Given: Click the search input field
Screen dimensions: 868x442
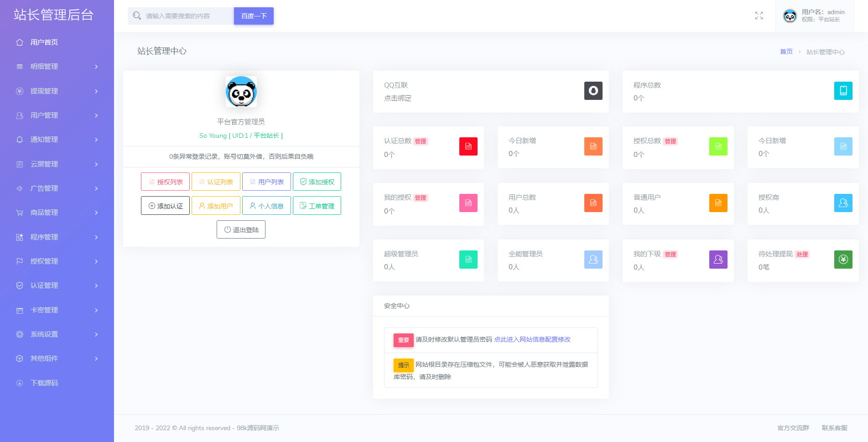Looking at the screenshot, I should click(187, 16).
